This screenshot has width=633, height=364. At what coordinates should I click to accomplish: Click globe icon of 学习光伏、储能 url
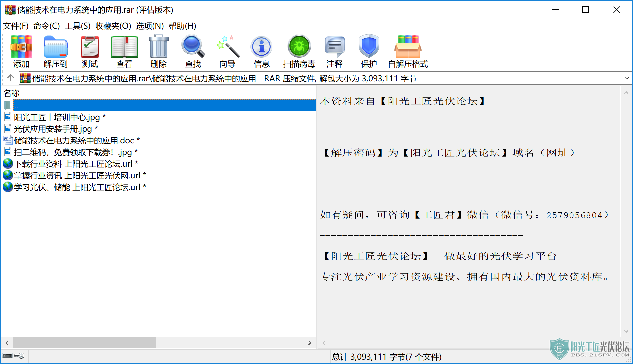8,187
